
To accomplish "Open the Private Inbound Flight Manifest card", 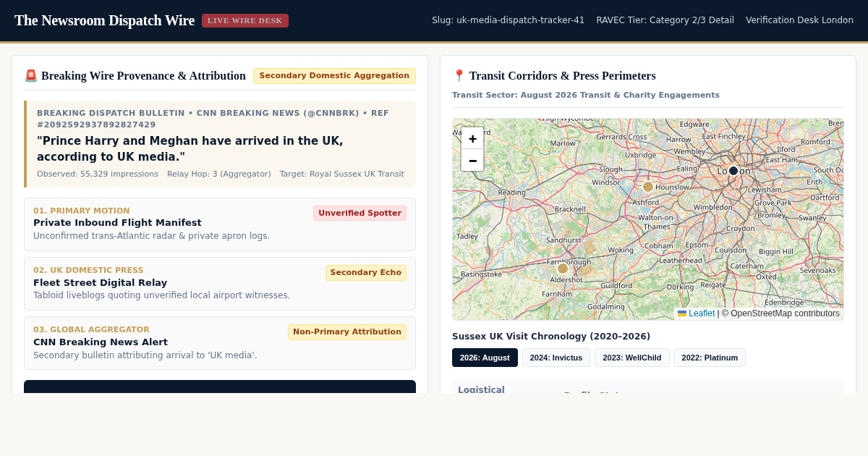I will pyautogui.click(x=220, y=224).
